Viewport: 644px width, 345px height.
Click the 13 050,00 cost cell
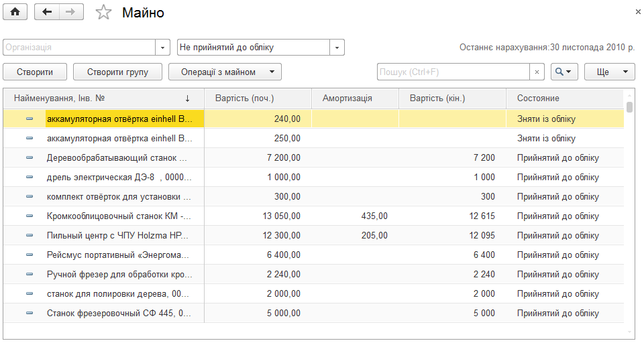coord(258,216)
